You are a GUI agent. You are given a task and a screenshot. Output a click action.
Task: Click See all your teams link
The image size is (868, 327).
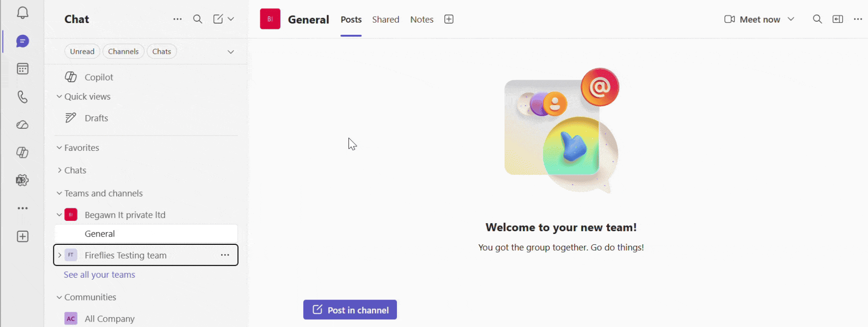pos(99,275)
